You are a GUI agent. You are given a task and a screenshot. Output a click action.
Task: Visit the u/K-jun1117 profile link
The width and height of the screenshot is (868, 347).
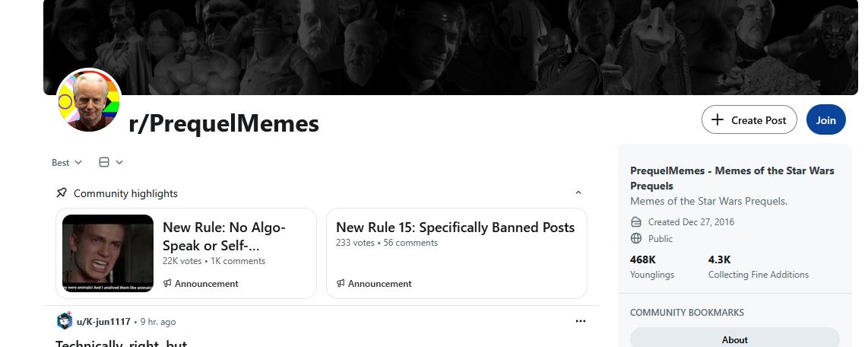coord(103,321)
